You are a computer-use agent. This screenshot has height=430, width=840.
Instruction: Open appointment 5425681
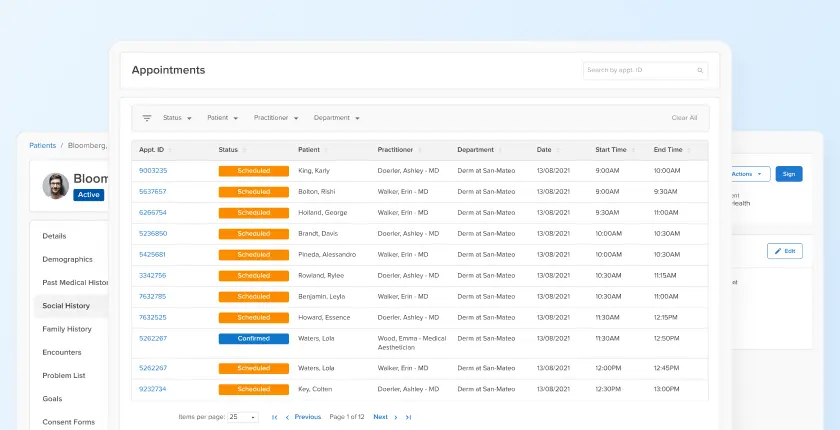pos(152,255)
